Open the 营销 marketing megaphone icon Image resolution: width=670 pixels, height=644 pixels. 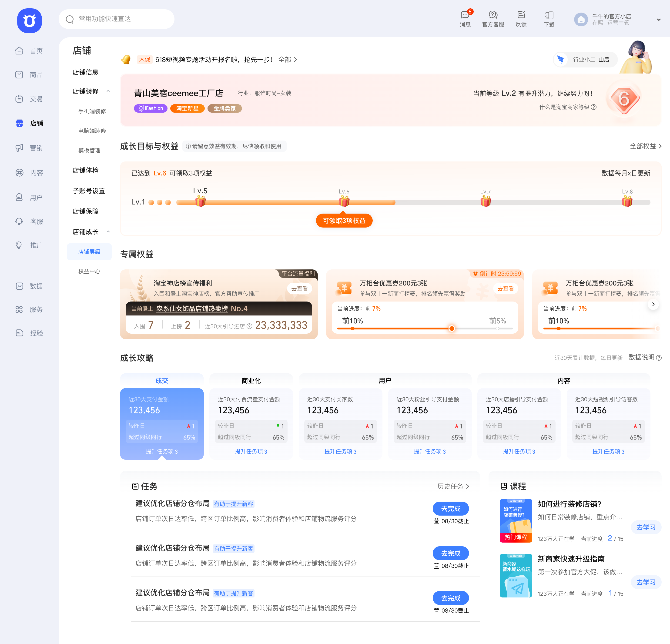click(19, 148)
